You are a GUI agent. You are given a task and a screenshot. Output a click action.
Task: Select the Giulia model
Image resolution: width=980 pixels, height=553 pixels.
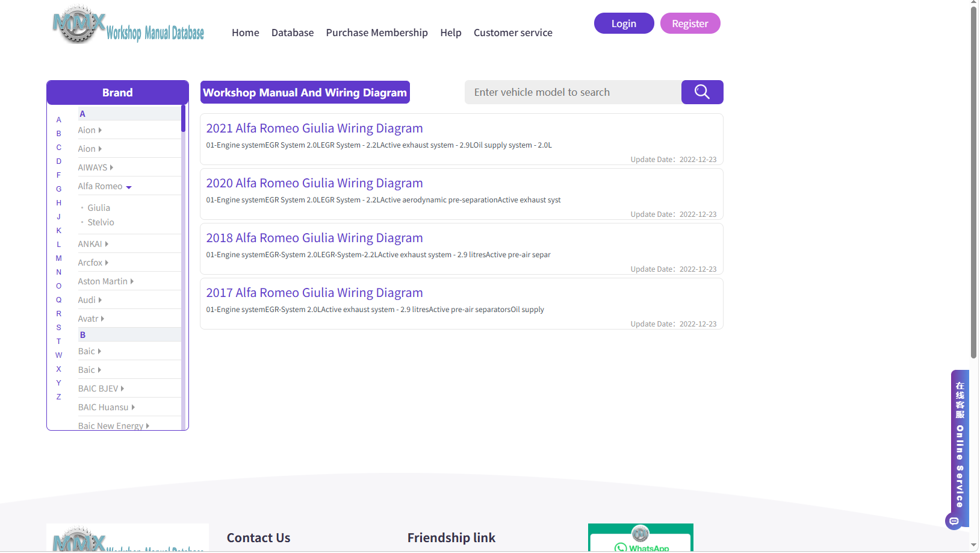(99, 208)
